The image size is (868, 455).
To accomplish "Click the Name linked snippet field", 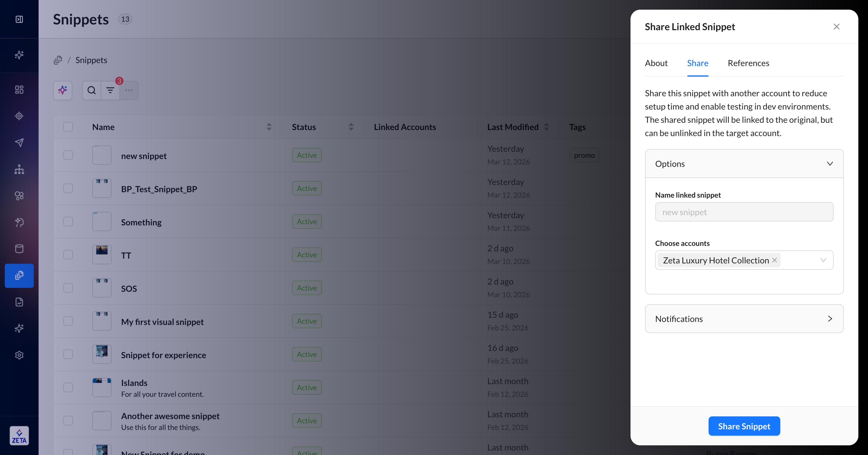I will (744, 212).
